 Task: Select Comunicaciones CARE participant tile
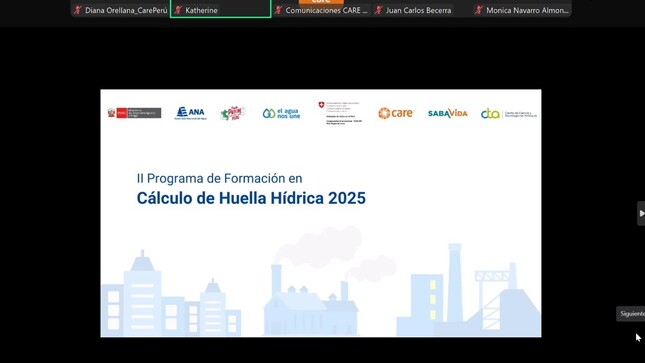321,9
